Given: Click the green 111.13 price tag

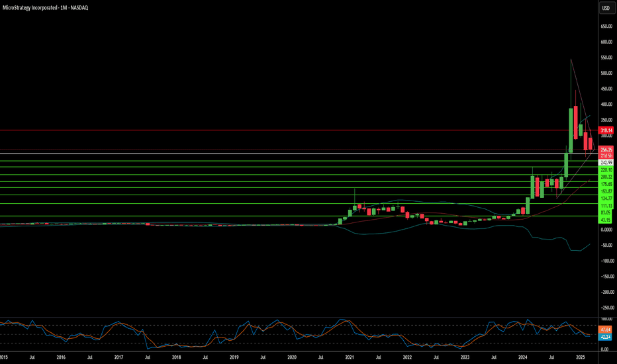Looking at the screenshot, I should [606, 206].
